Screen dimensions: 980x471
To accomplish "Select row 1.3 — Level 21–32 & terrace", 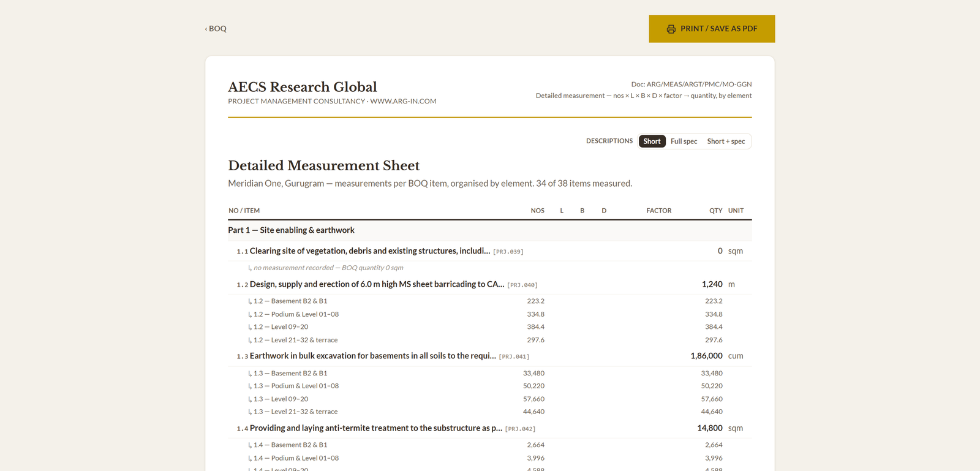I will pyautogui.click(x=489, y=412).
